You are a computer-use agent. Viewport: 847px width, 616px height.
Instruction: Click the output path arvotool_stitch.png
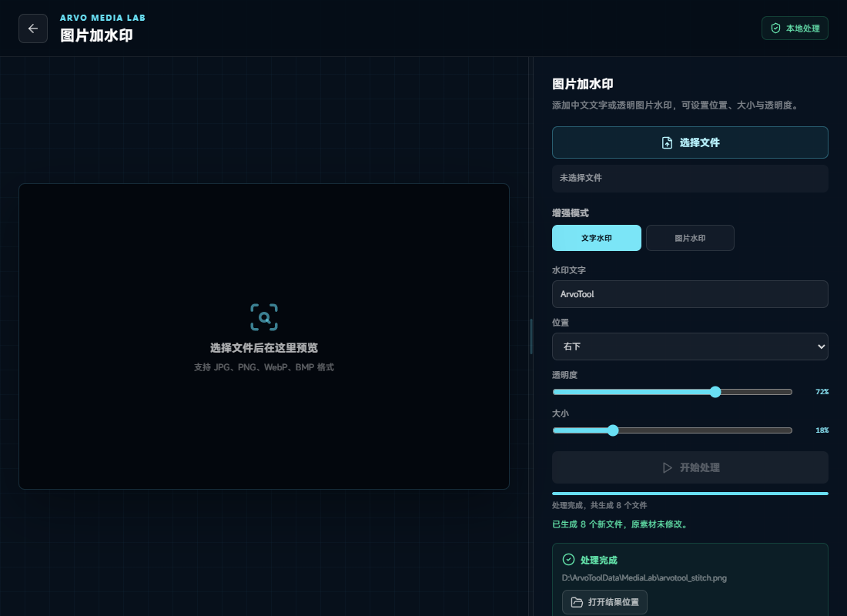click(644, 577)
